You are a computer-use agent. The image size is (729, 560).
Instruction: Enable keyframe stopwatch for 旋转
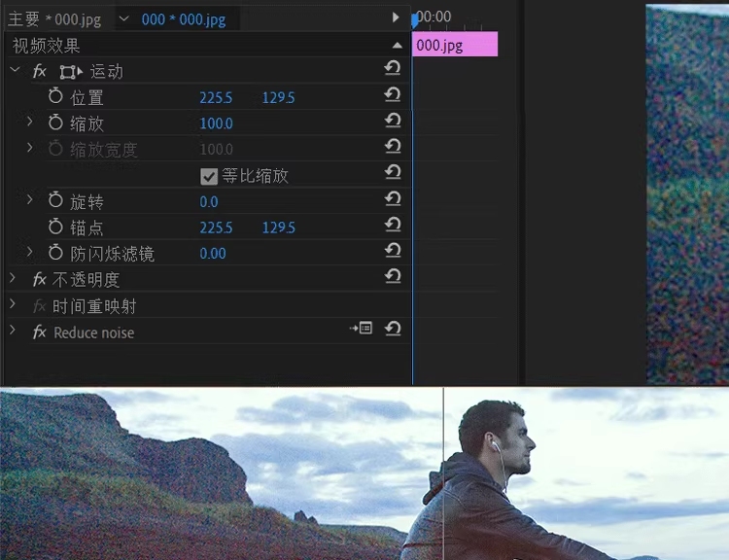coord(55,200)
